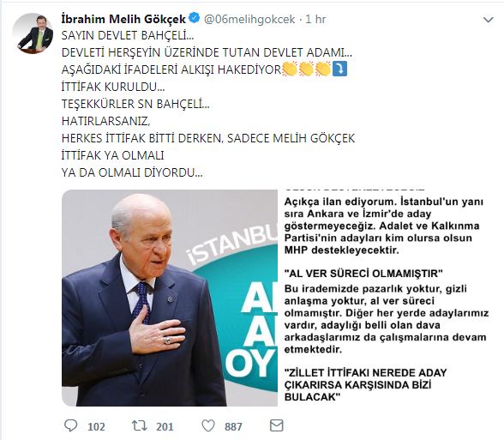Click the reply speech bubble icon
504x440 pixels.
pyautogui.click(x=70, y=425)
